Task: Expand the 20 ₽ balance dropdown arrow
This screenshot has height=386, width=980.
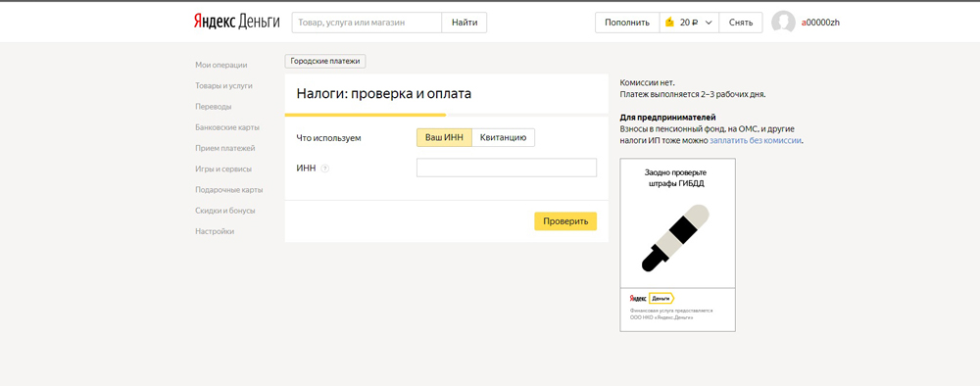Action: tap(709, 23)
